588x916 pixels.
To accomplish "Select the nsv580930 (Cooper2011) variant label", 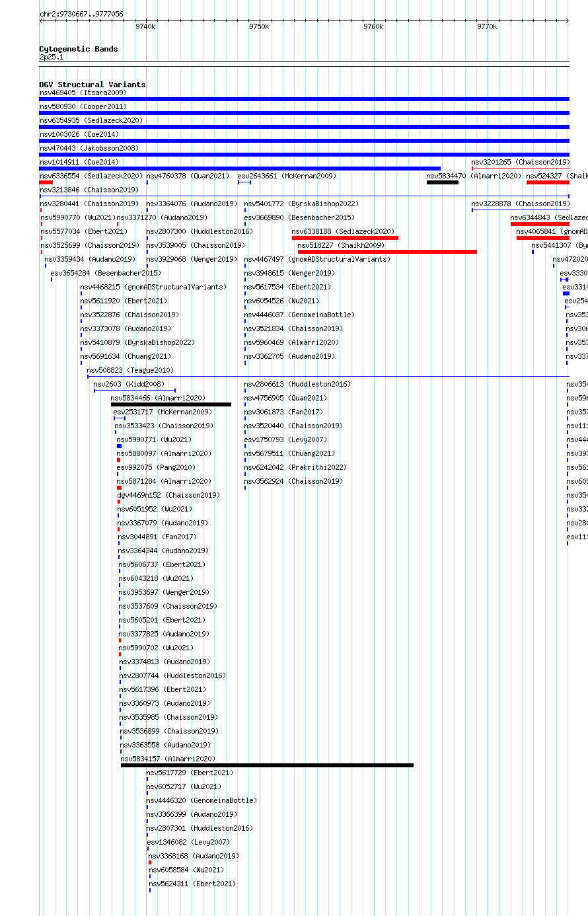I will pyautogui.click(x=83, y=106).
